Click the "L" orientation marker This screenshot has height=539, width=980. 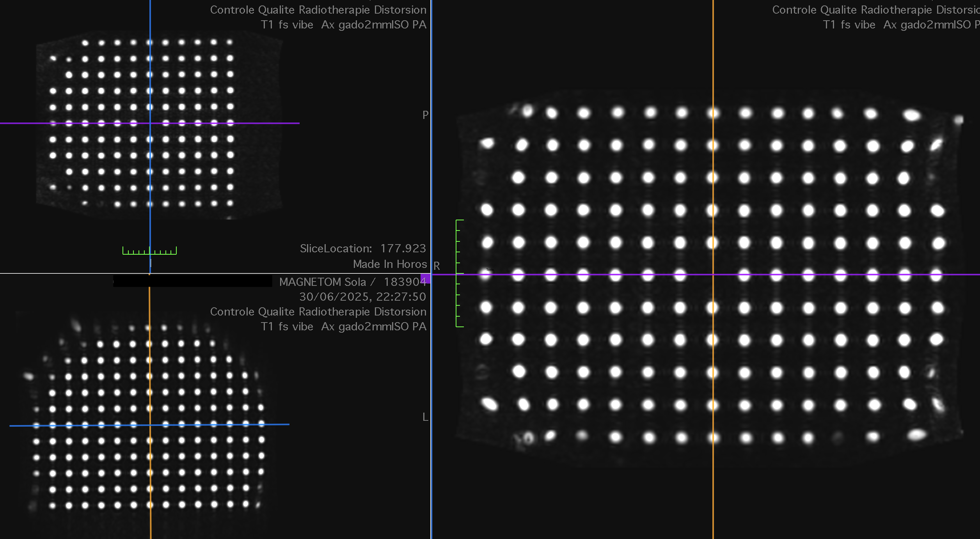[x=425, y=417]
